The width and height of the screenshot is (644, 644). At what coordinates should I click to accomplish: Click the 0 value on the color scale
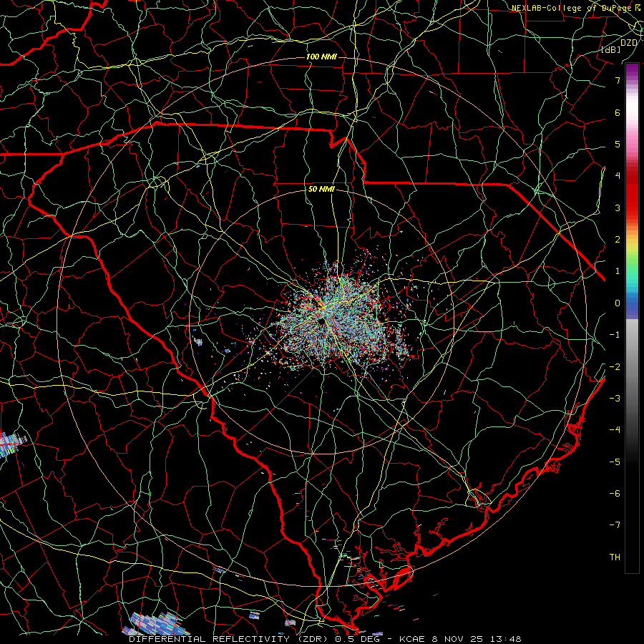pos(618,303)
